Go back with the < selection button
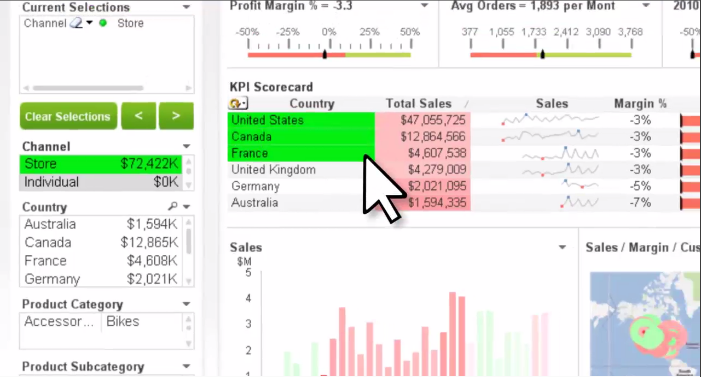The width and height of the screenshot is (701, 377). tap(139, 116)
